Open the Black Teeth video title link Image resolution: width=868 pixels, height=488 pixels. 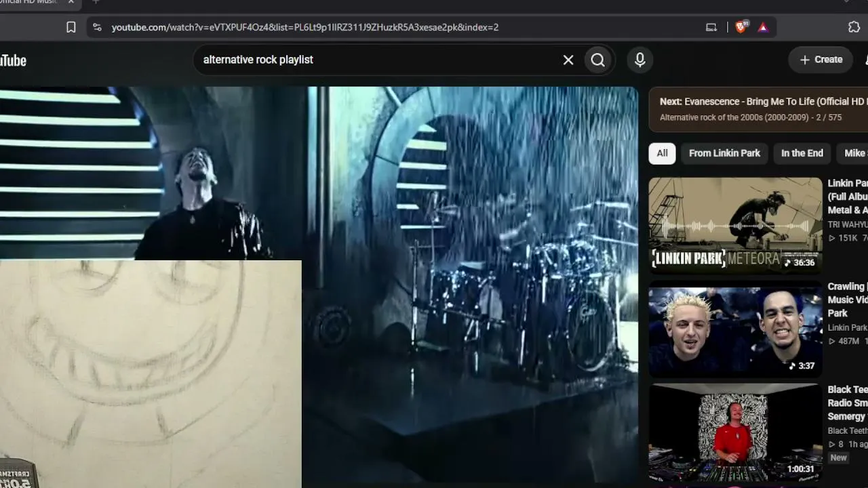click(x=848, y=403)
